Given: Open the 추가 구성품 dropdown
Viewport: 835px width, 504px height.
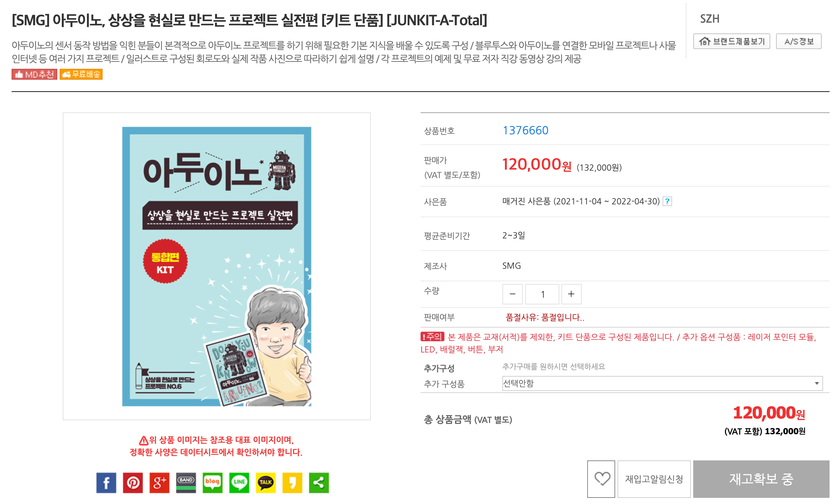Looking at the screenshot, I should coord(662,383).
